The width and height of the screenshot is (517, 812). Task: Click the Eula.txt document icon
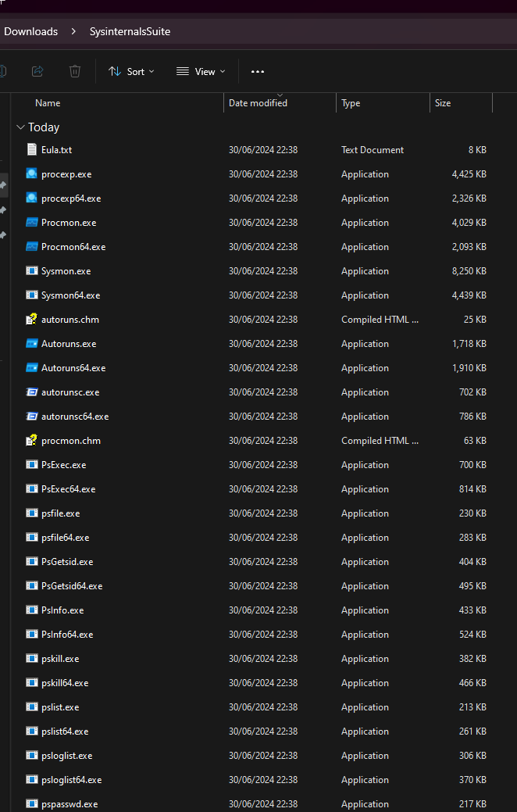tap(31, 149)
